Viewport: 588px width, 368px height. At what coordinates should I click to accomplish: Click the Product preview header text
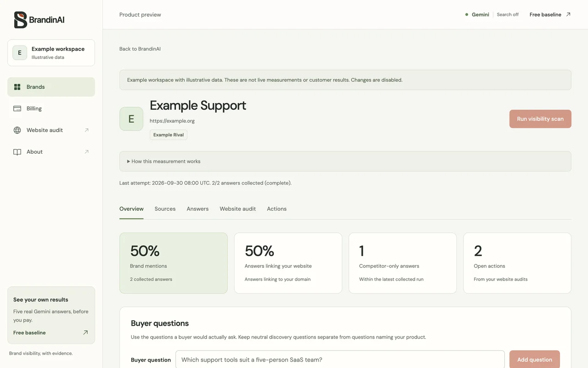(x=140, y=15)
